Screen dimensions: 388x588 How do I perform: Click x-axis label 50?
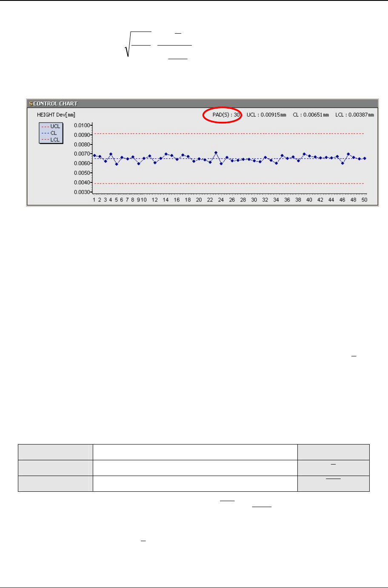[x=365, y=200]
